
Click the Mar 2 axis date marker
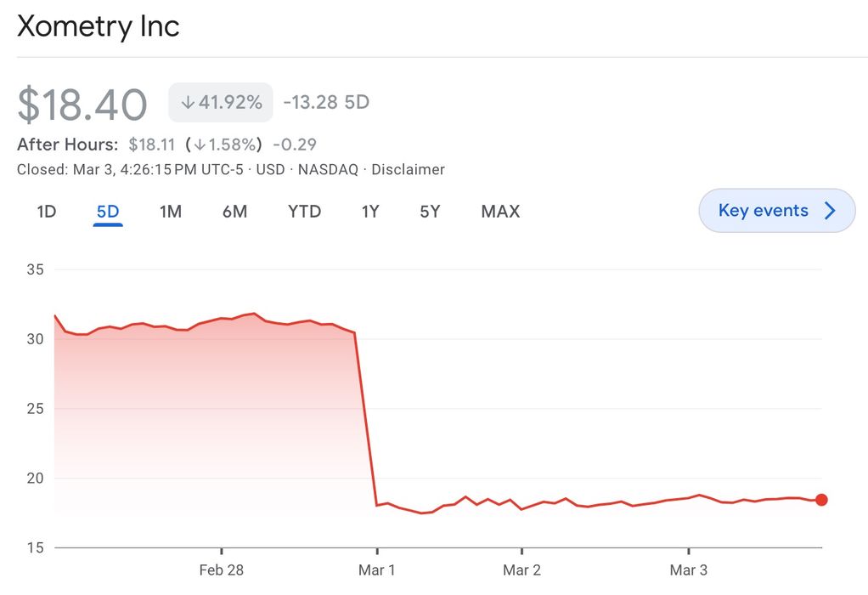click(x=521, y=569)
